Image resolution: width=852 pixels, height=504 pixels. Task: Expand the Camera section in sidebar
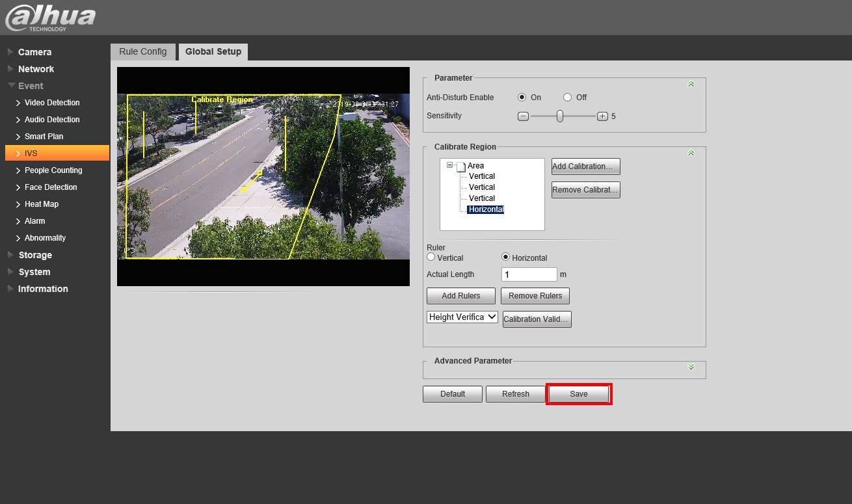[x=34, y=52]
